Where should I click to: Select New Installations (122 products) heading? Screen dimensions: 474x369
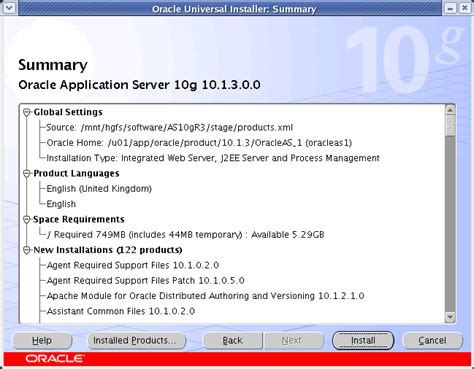(108, 250)
